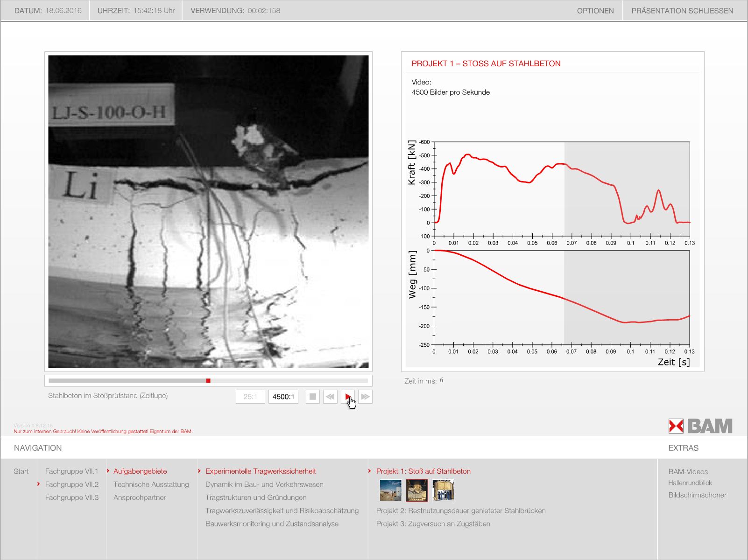This screenshot has width=748, height=560.
Task: Click the red video progress marker
Action: (208, 381)
